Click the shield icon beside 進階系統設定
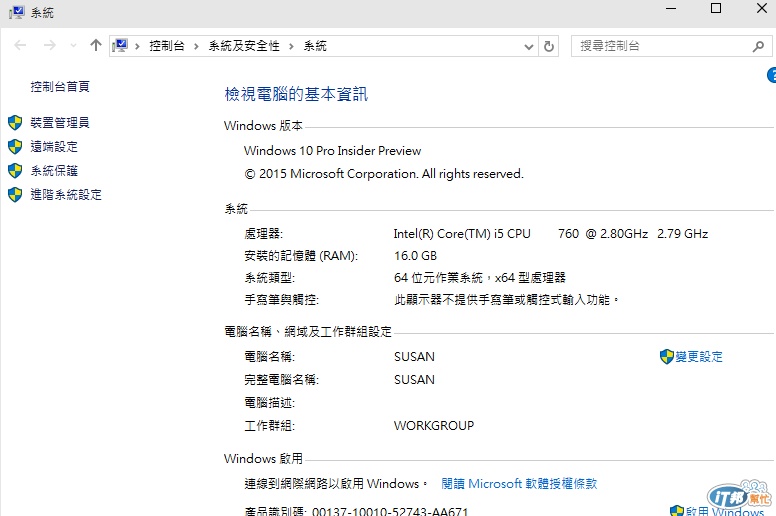This screenshot has height=516, width=776. click(15, 194)
